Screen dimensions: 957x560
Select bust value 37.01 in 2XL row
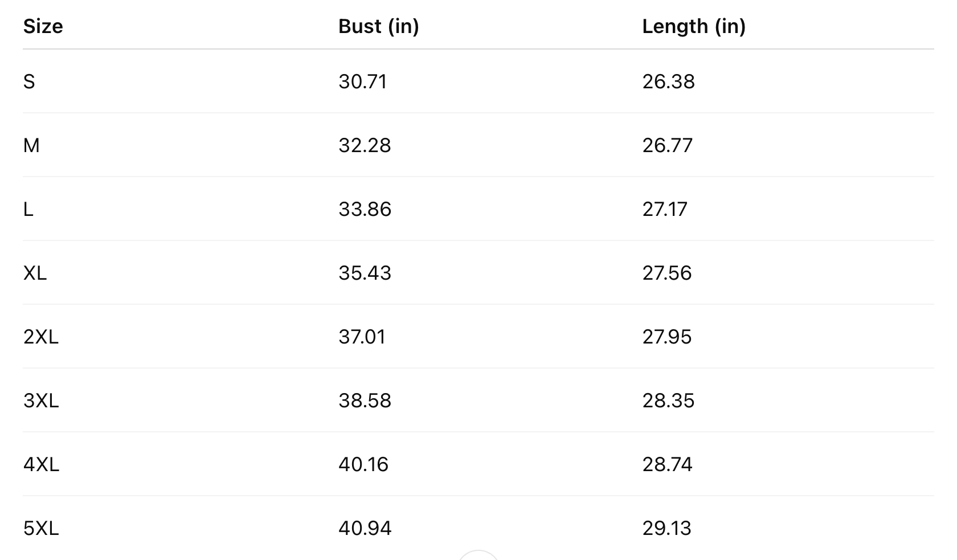pos(362,337)
